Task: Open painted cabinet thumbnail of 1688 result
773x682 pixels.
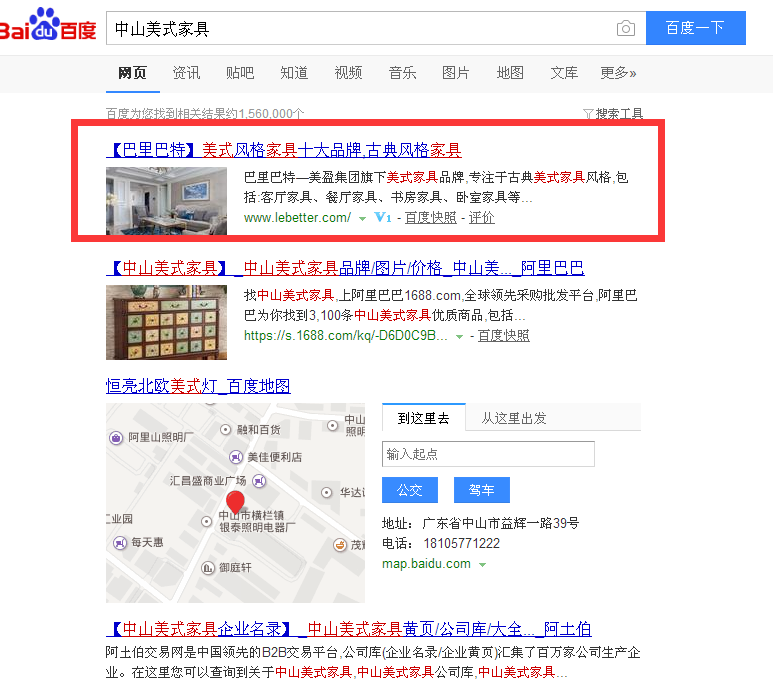Action: [167, 323]
